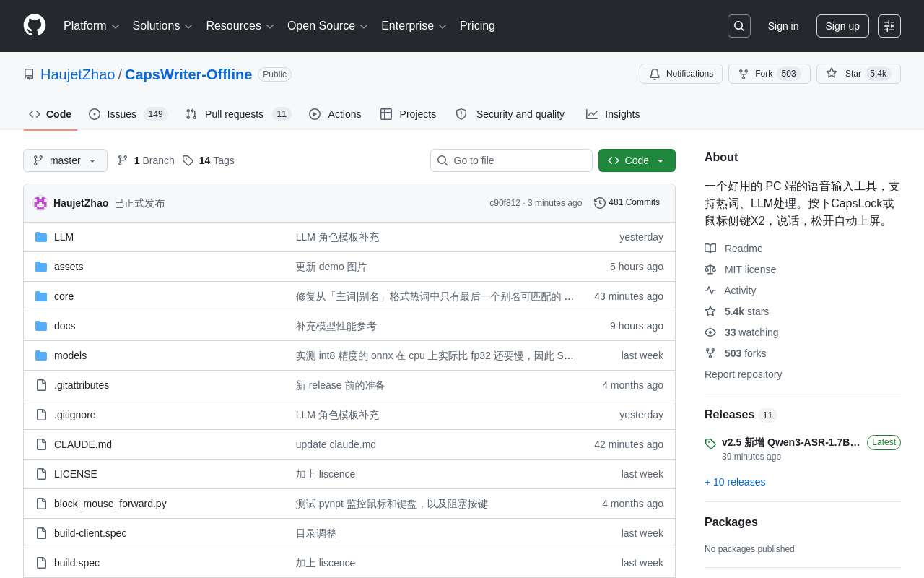
Task: Click the repository book icon
Action: (x=29, y=74)
